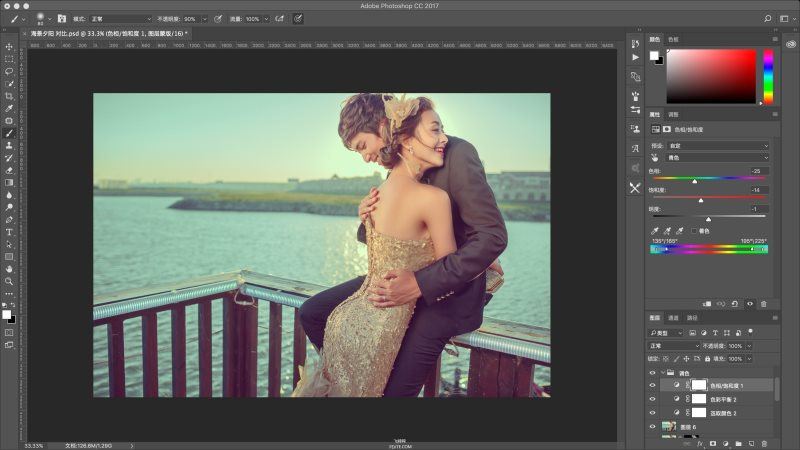Viewport: 800px width, 450px height.
Task: Toggle visibility of Layer 6
Action: (x=653, y=427)
